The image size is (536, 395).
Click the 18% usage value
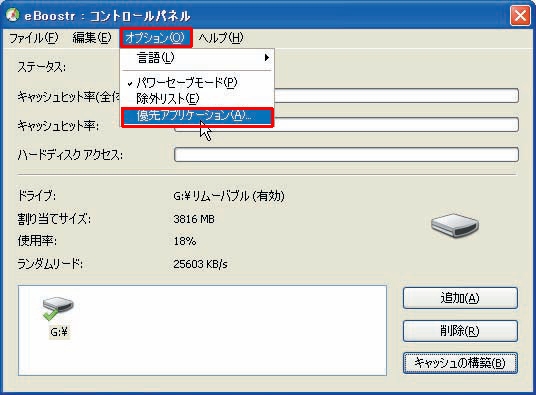click(x=185, y=241)
